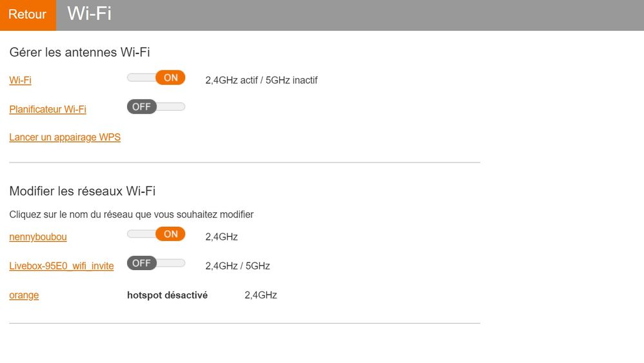Image resolution: width=644 pixels, height=363 pixels.
Task: Turn off the main Wi-Fi toggle
Action: pos(156,78)
